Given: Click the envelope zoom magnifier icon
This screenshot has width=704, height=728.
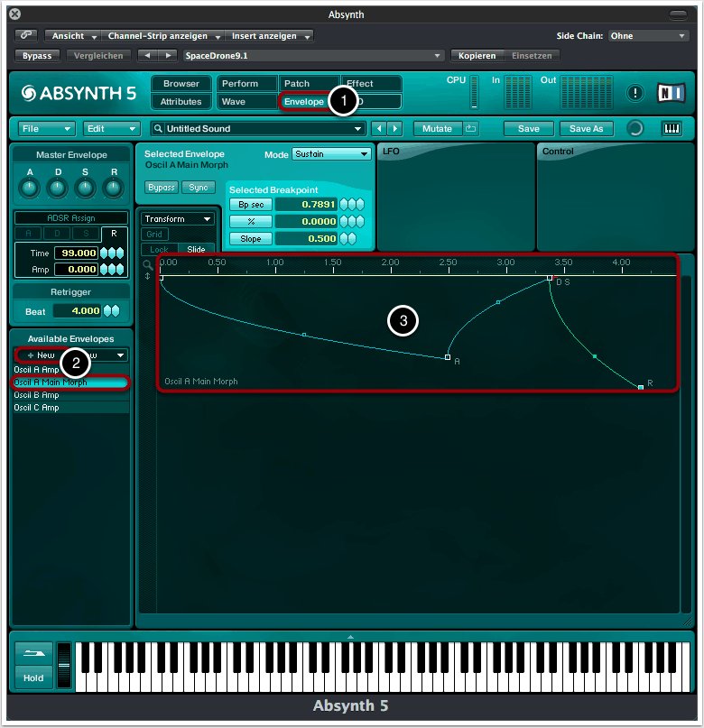Looking at the screenshot, I should (147, 264).
